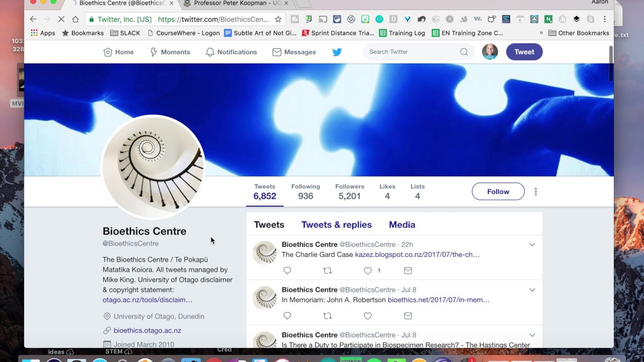Click @BioethicsCentre handle under profile name

tap(131, 243)
